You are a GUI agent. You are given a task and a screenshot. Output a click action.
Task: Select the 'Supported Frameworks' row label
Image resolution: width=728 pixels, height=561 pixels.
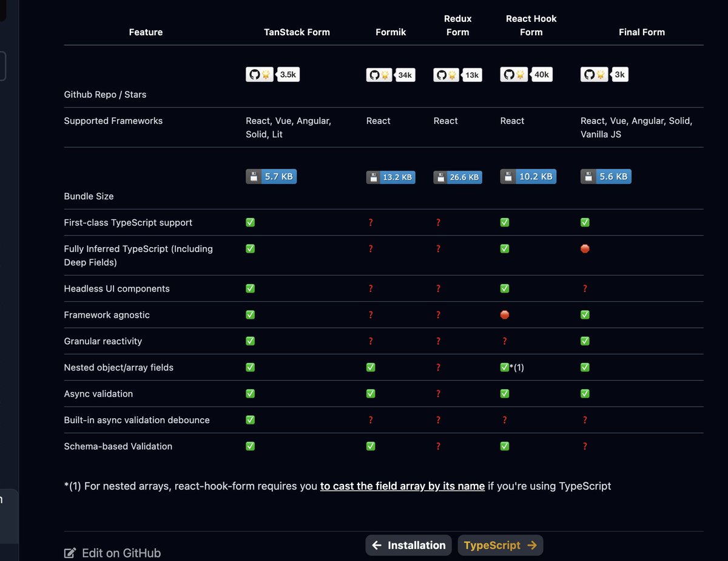click(113, 121)
